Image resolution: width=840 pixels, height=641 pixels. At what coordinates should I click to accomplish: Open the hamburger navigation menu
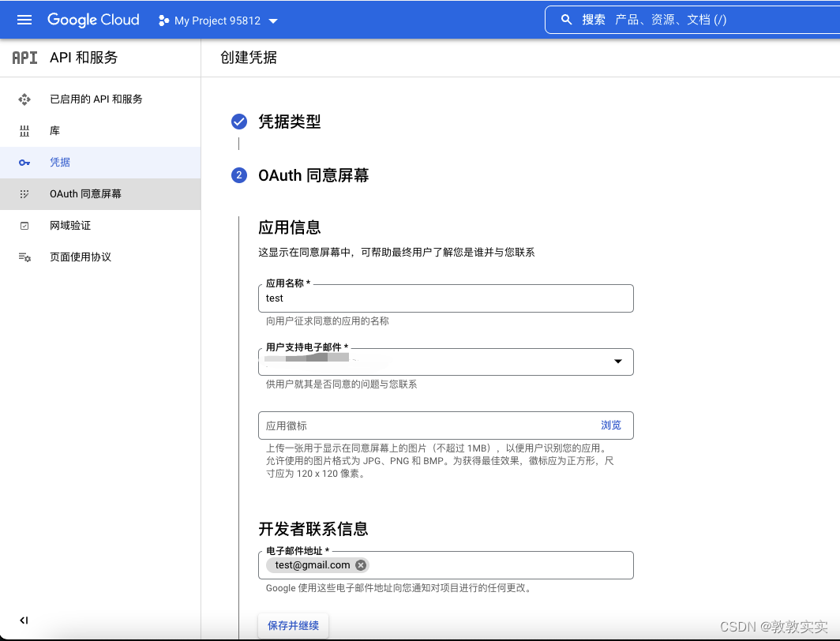24,20
